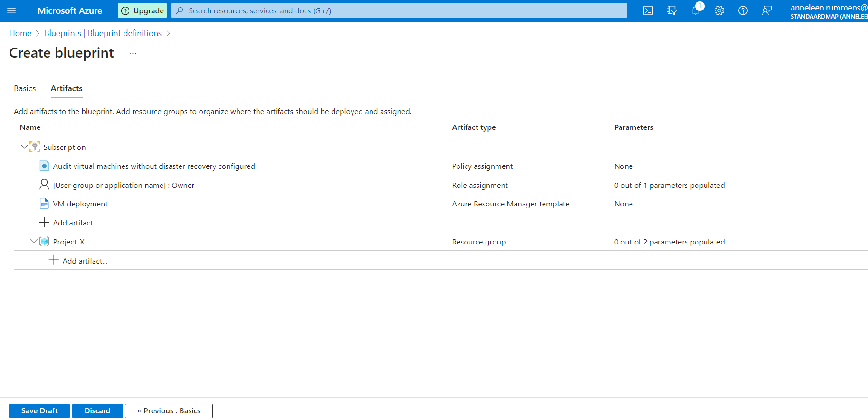Click the Save Draft button
The image size is (868, 420).
(39, 411)
